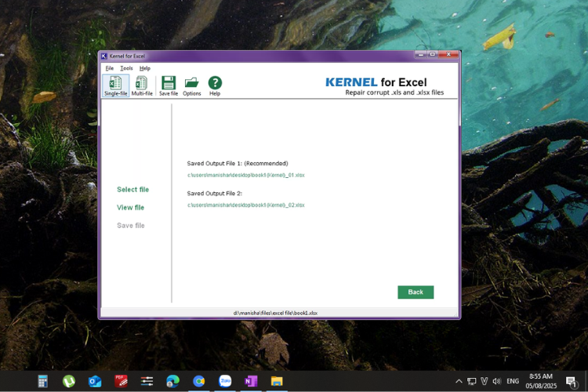
Task: Click the ENG language indicator
Action: point(513,382)
